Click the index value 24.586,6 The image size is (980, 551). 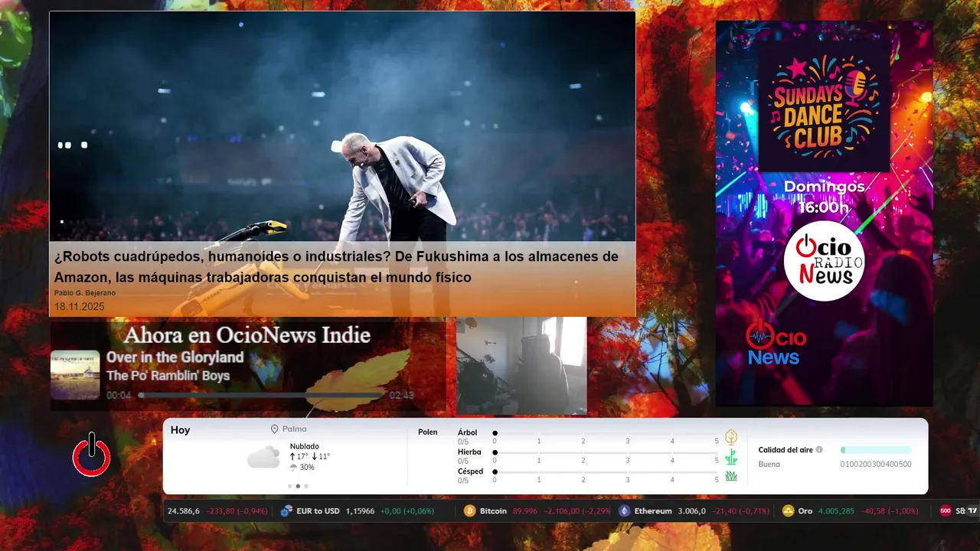pos(184,510)
